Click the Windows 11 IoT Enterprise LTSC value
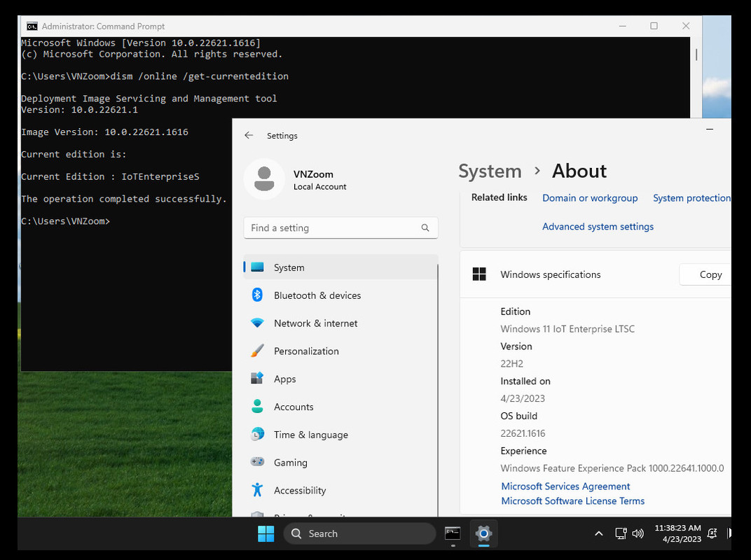This screenshot has width=751, height=560. [567, 329]
